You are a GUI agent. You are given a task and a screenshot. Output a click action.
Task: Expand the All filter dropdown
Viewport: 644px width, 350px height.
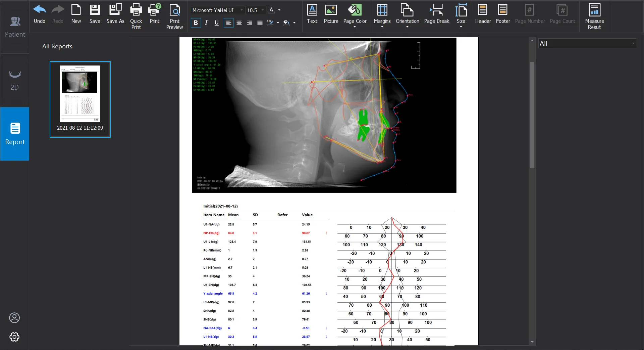point(633,43)
